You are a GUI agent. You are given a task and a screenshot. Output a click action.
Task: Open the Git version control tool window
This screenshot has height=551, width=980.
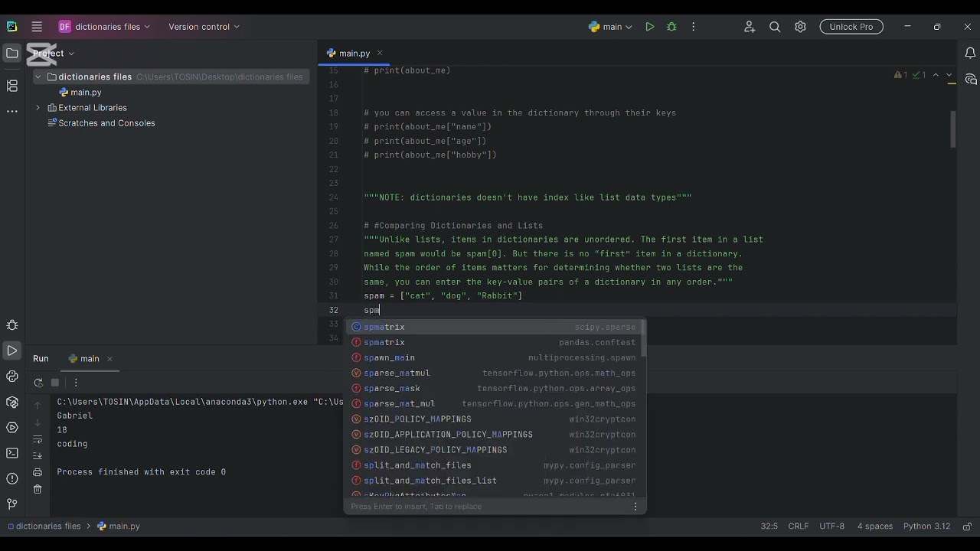pyautogui.click(x=11, y=504)
